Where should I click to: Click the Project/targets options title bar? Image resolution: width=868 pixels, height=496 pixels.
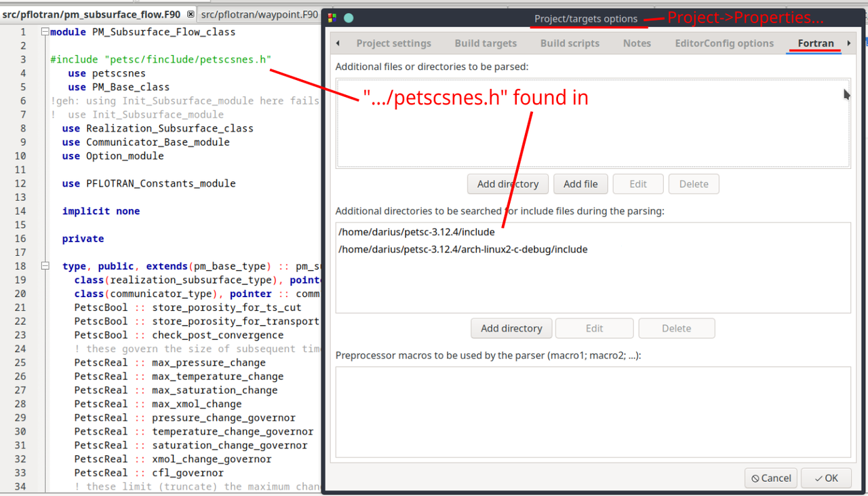586,19
